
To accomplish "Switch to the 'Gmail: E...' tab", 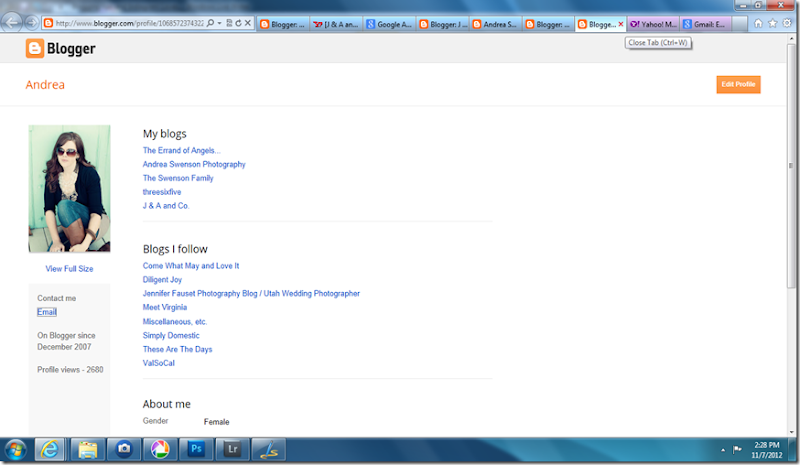I will [706, 24].
